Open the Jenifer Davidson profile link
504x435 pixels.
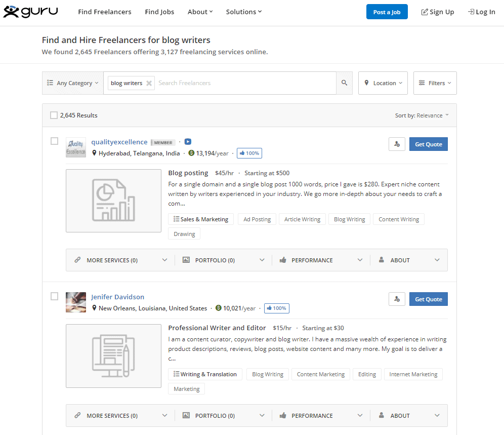[x=117, y=297]
